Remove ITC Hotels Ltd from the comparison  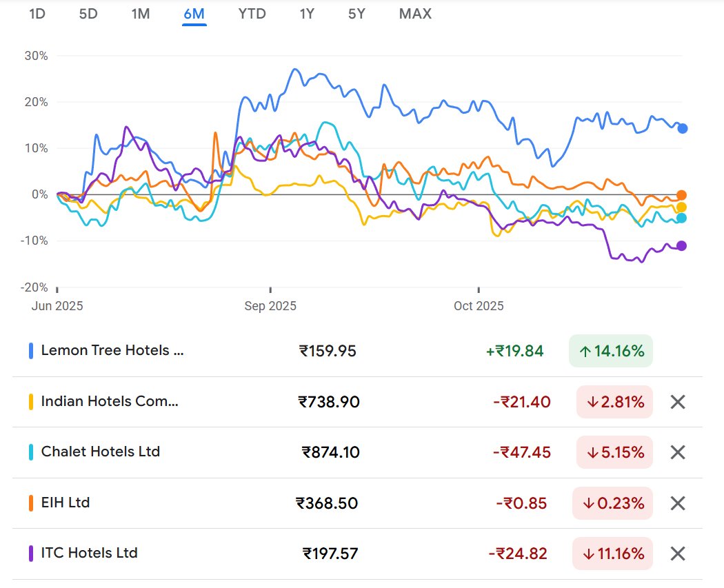pos(676,553)
